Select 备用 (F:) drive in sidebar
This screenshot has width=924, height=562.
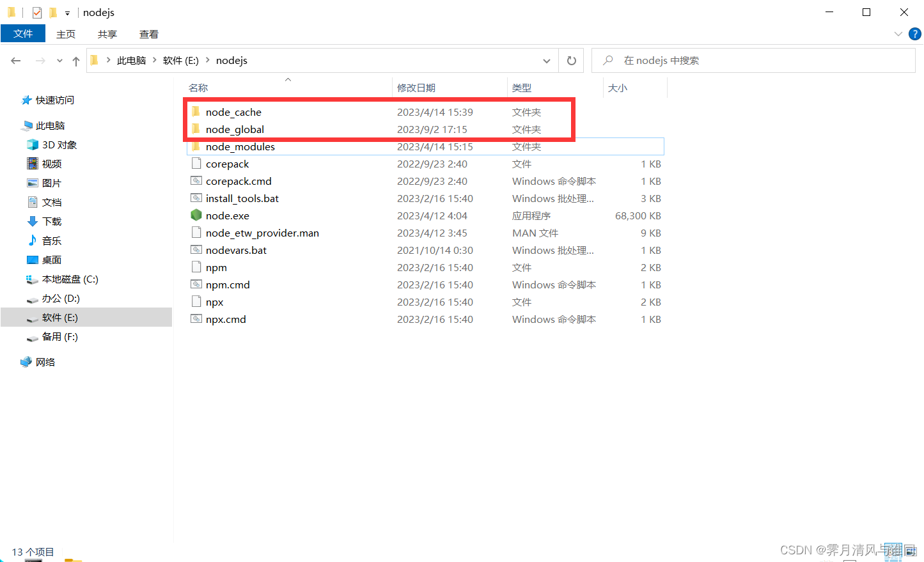point(60,337)
